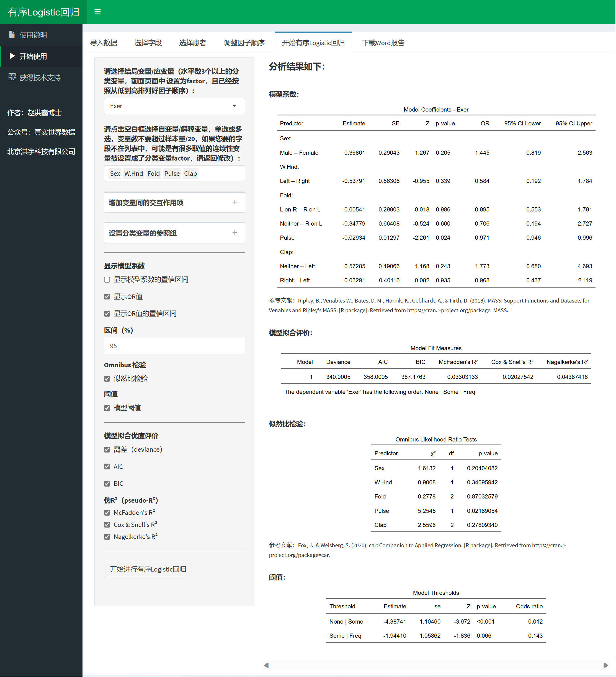Click the 区间 (%) input field
This screenshot has width=616, height=677.
pyautogui.click(x=174, y=346)
